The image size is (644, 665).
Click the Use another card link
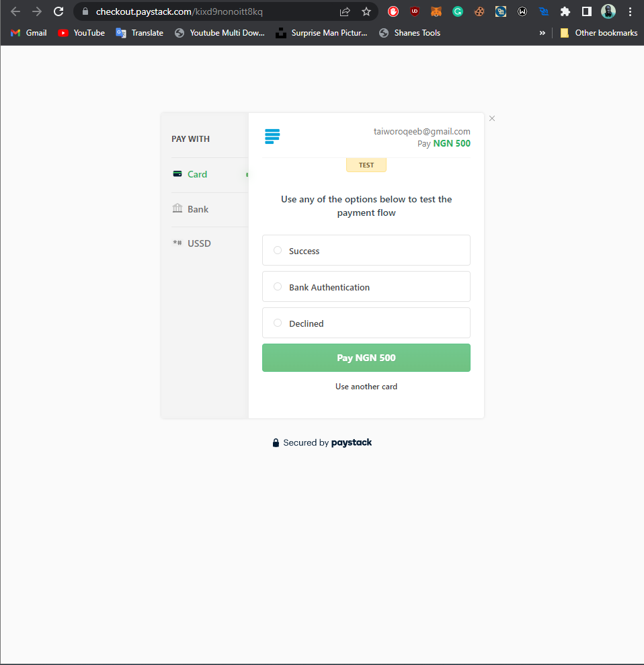tap(366, 386)
